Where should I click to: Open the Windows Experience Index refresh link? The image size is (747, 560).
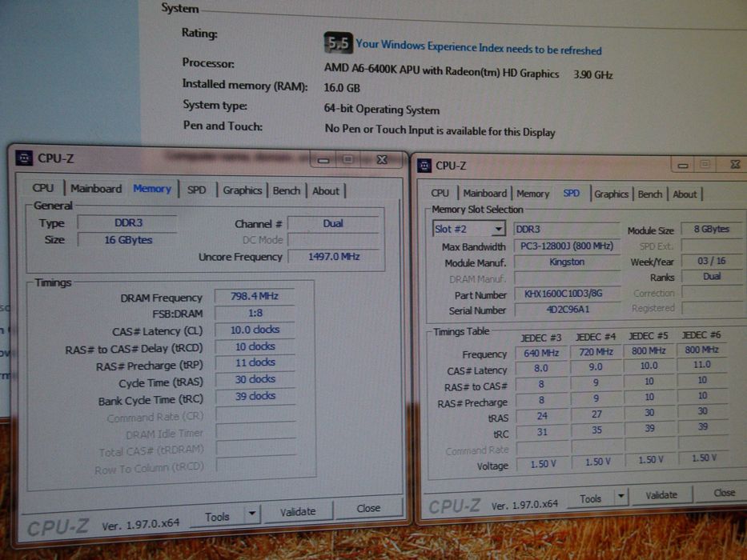479,48
